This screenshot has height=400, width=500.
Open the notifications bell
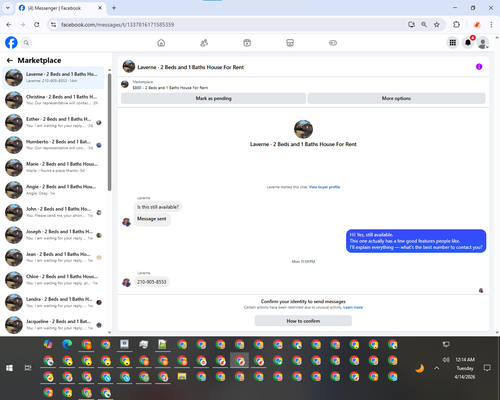coord(468,43)
